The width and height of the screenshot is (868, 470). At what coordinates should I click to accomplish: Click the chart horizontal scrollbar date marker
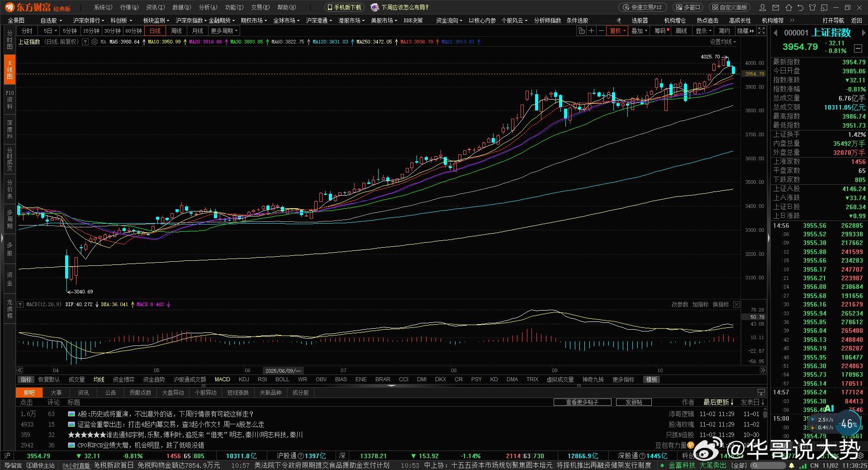coord(283,370)
